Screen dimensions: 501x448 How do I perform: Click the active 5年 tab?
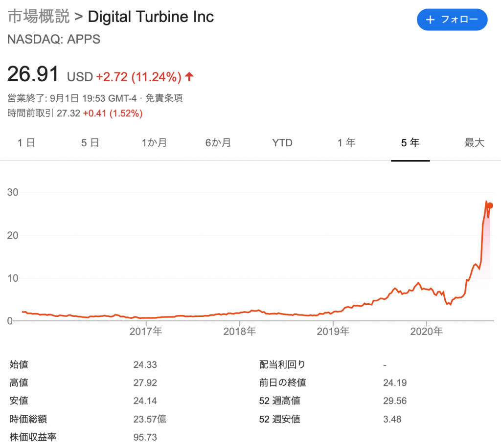(x=410, y=143)
